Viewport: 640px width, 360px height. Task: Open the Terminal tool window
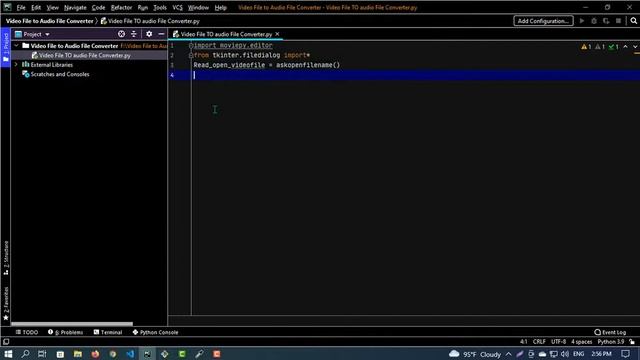tap(108, 332)
